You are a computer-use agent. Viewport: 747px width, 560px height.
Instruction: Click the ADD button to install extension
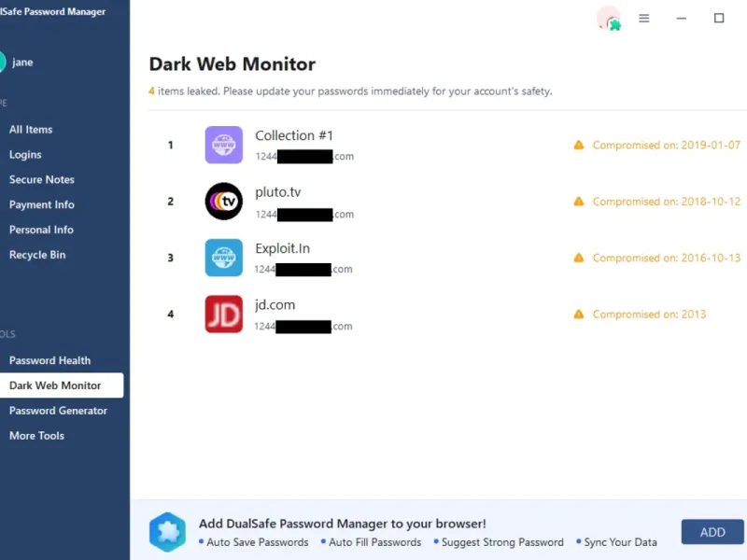coord(712,532)
